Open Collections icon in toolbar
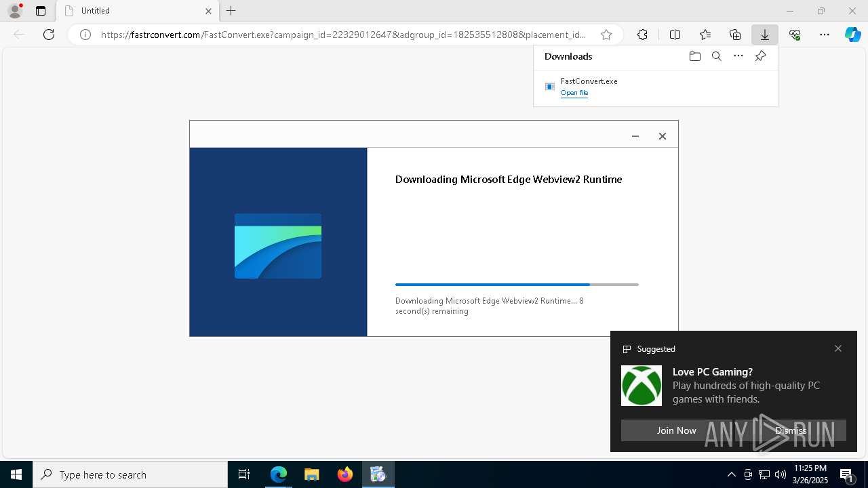868x488 pixels. (735, 35)
